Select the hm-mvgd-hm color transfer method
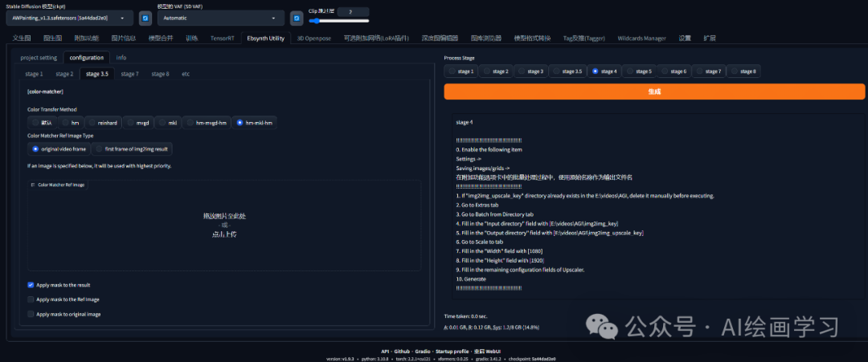The image size is (868, 362). click(x=207, y=123)
